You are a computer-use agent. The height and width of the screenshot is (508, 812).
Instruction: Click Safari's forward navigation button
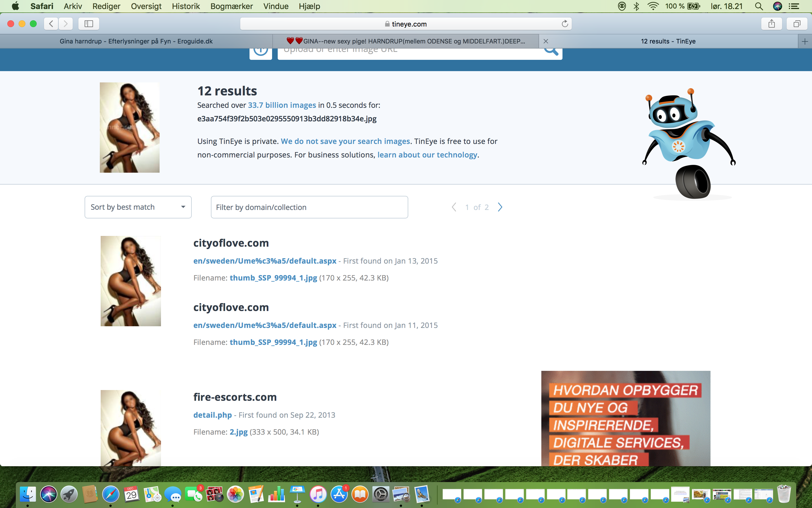click(x=65, y=23)
